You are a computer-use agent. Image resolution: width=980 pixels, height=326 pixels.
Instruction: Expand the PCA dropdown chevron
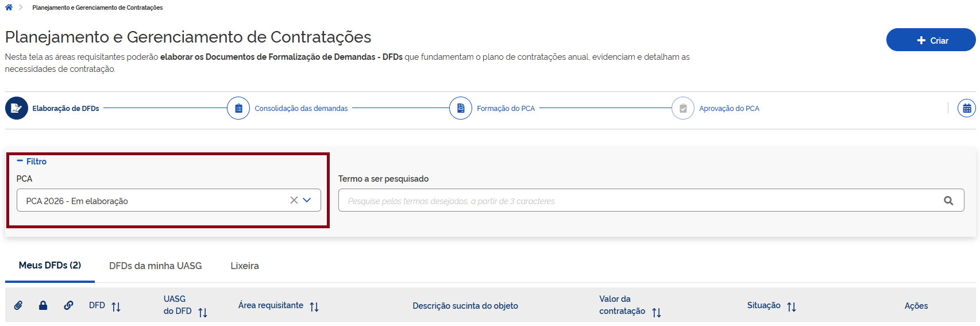(307, 200)
